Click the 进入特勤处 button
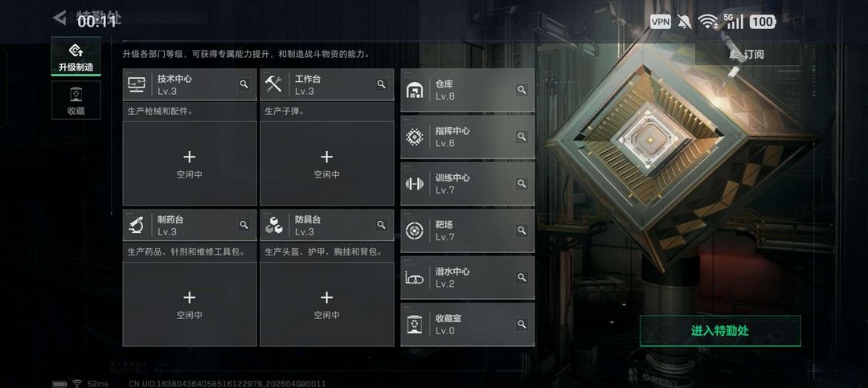868x388 pixels. (720, 331)
